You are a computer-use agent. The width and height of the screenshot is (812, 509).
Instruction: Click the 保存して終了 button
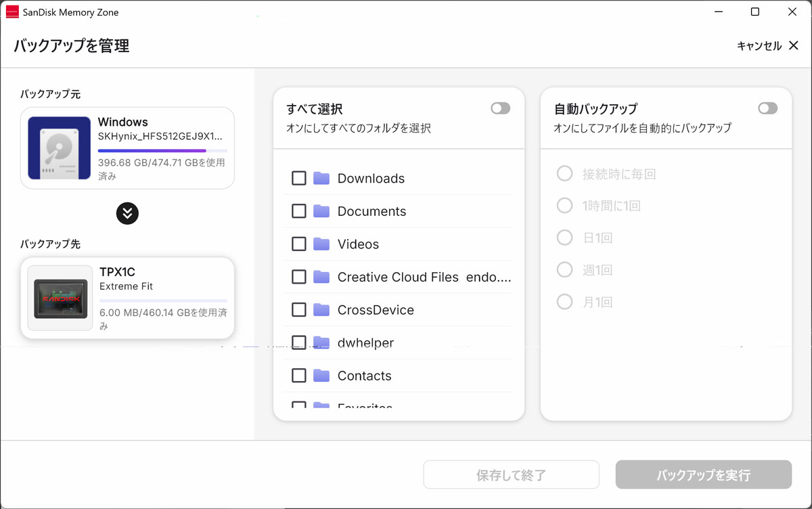(x=511, y=474)
